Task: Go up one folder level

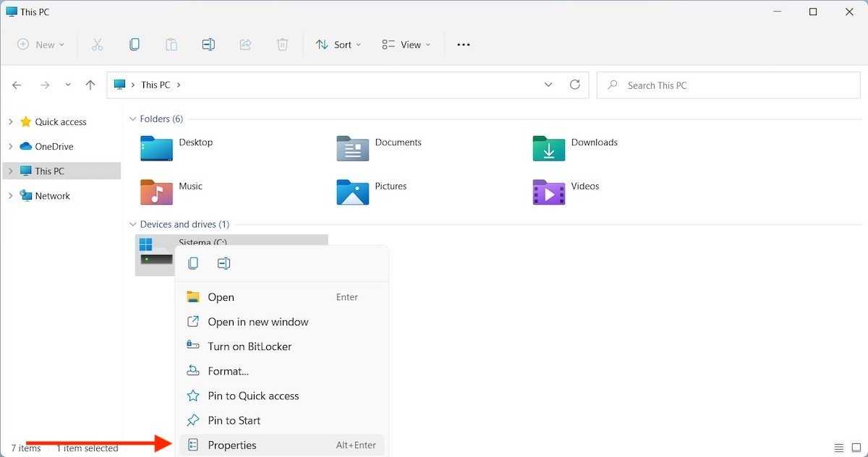Action: pyautogui.click(x=90, y=85)
